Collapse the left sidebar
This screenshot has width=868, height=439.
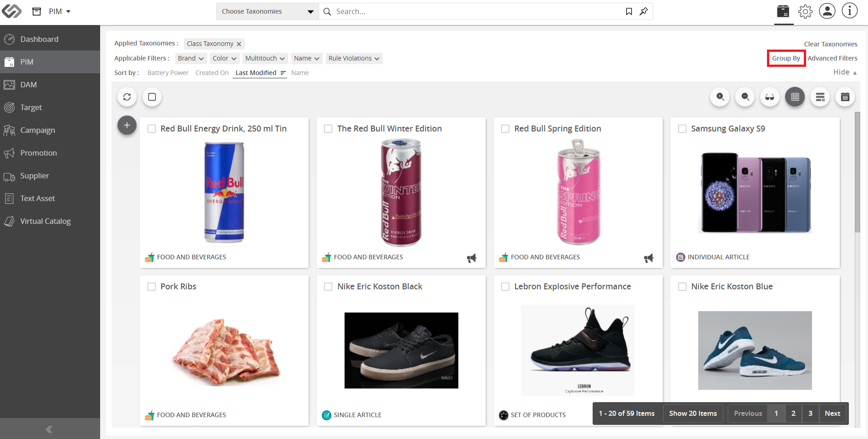click(x=49, y=429)
